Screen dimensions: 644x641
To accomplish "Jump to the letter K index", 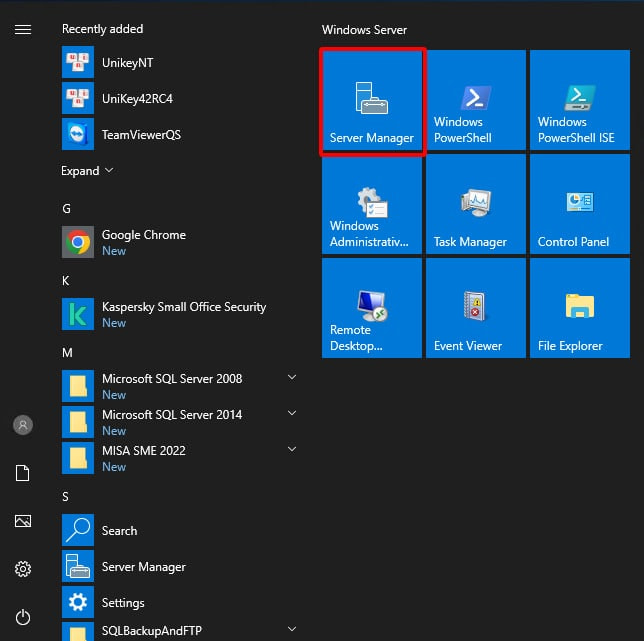I will click(66, 281).
